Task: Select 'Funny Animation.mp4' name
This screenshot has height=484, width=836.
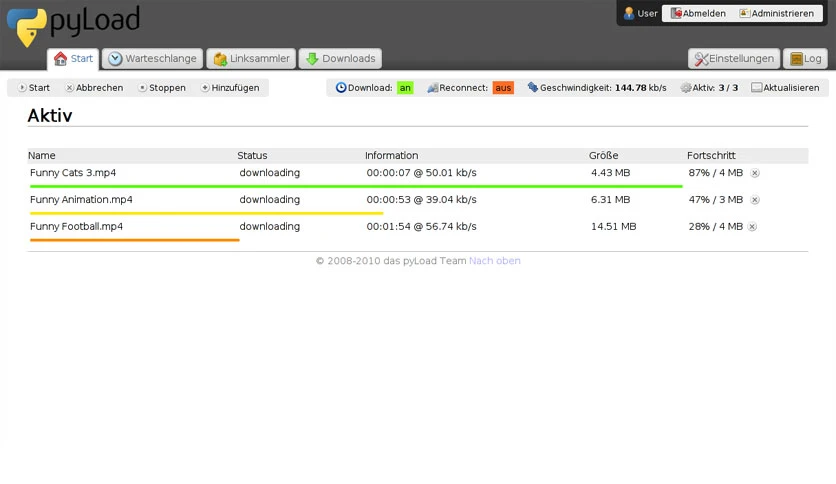Action: pyautogui.click(x=81, y=199)
